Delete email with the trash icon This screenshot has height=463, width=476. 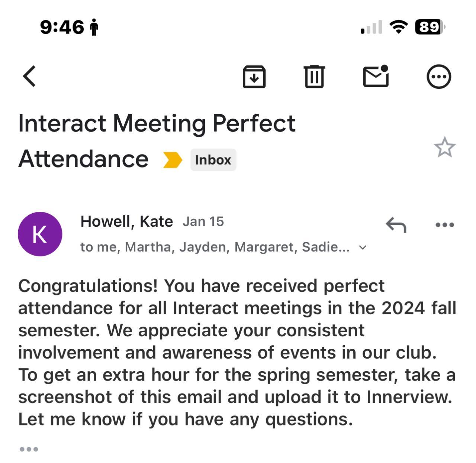(x=314, y=77)
